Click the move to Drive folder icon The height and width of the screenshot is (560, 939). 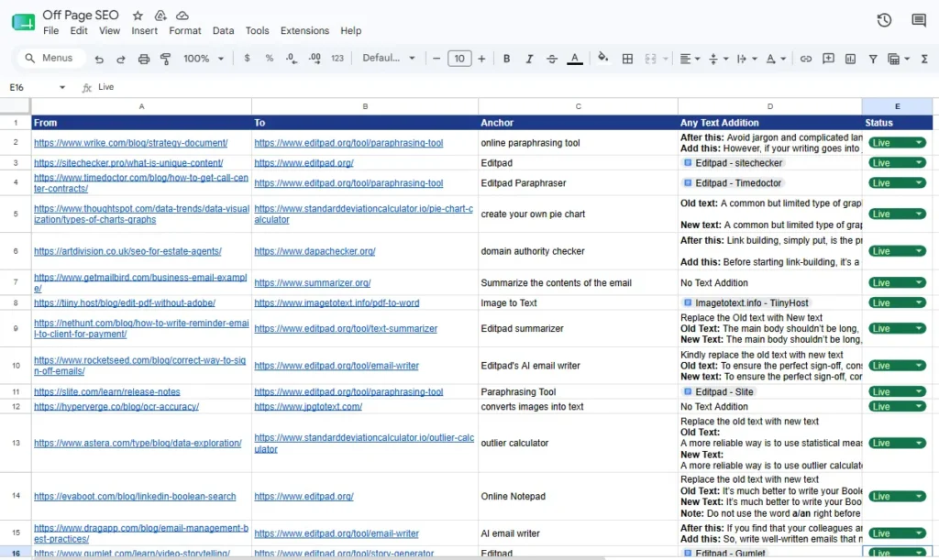pyautogui.click(x=160, y=16)
